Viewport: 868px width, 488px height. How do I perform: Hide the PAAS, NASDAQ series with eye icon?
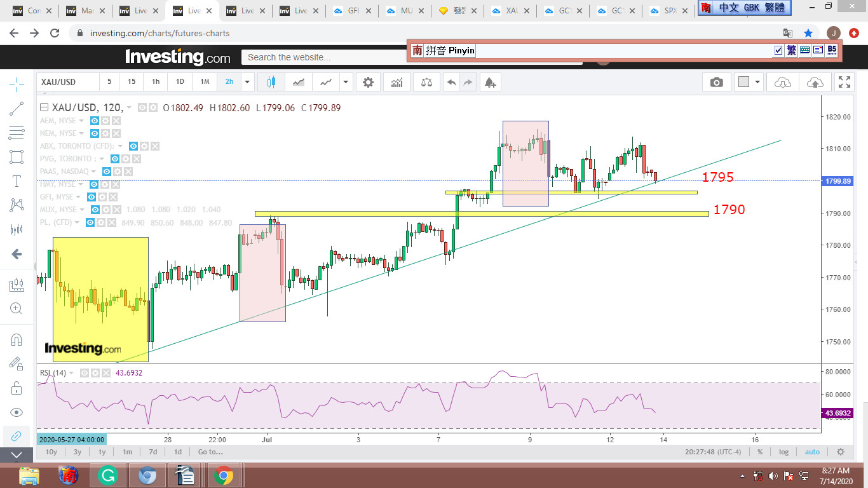pos(107,172)
